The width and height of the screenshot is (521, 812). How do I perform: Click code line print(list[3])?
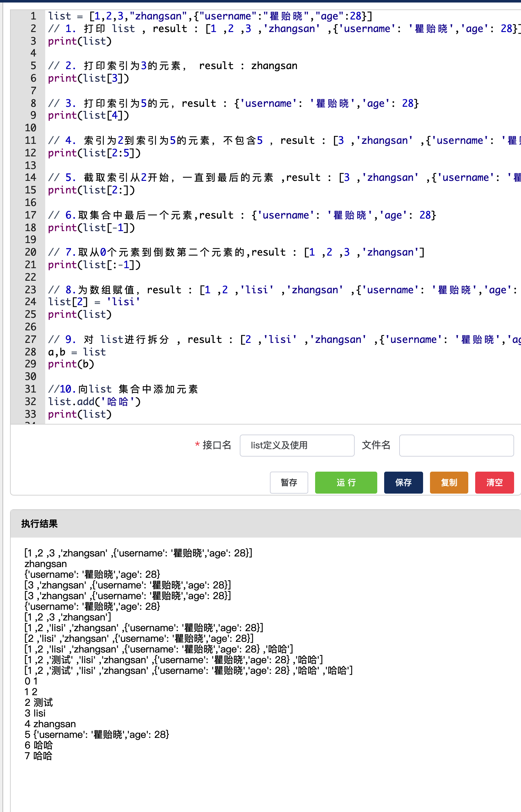point(89,78)
